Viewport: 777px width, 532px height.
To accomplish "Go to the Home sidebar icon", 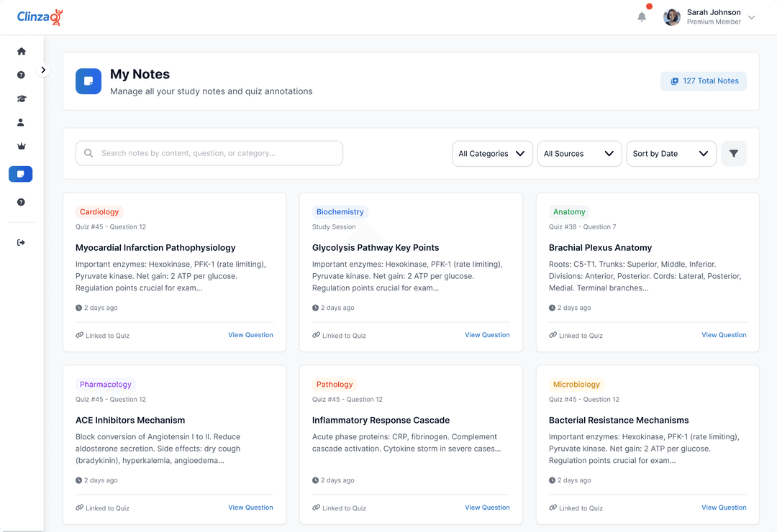I will tap(21, 51).
